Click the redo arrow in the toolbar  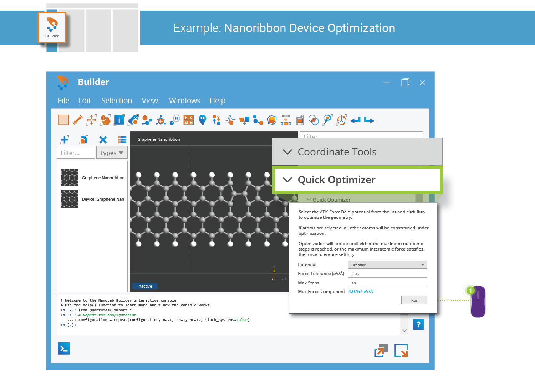(369, 120)
